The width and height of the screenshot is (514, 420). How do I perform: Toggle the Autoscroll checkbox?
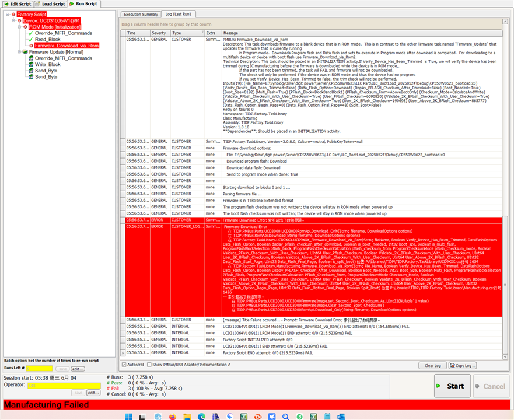(124, 365)
